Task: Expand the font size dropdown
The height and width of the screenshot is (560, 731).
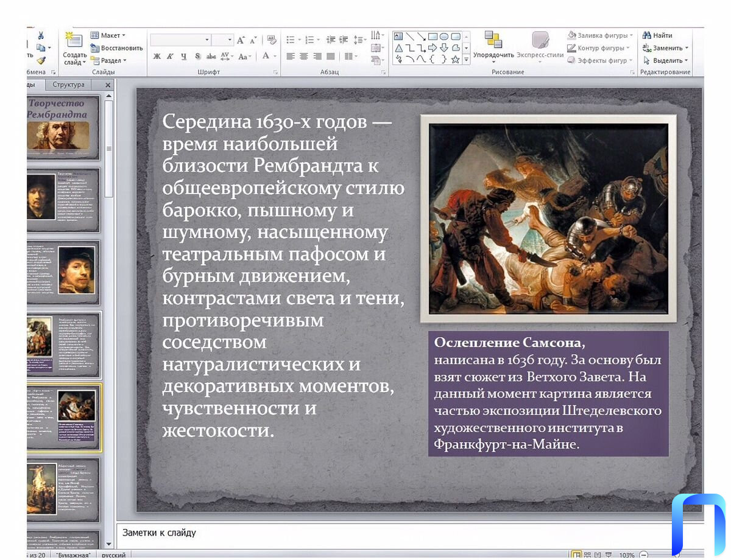Action: pyautogui.click(x=230, y=40)
